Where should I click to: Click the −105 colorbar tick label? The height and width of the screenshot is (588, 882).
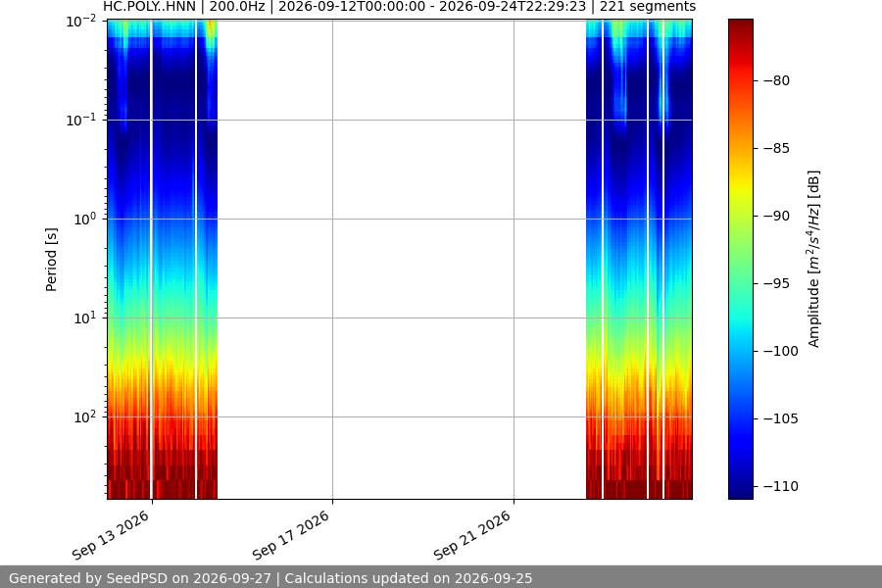(781, 418)
